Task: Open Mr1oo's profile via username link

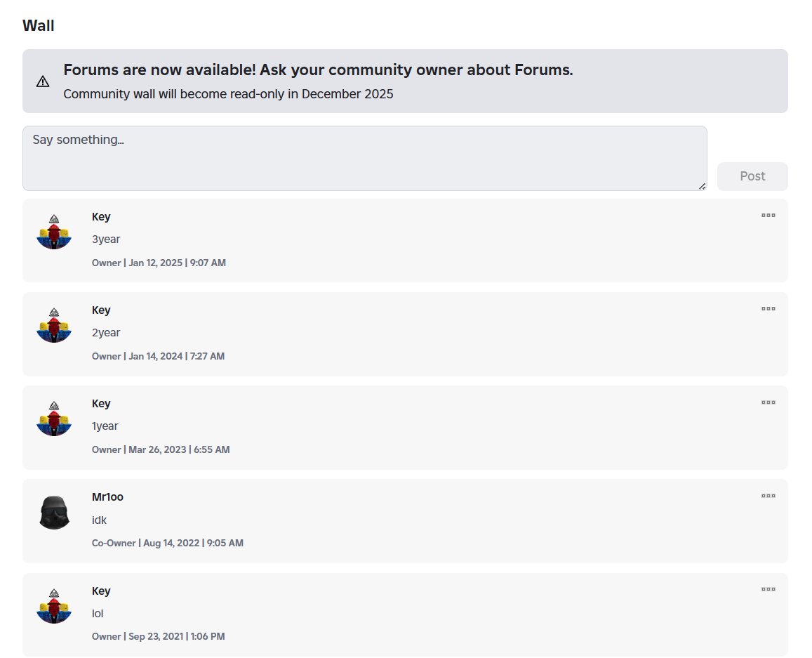Action: point(107,497)
